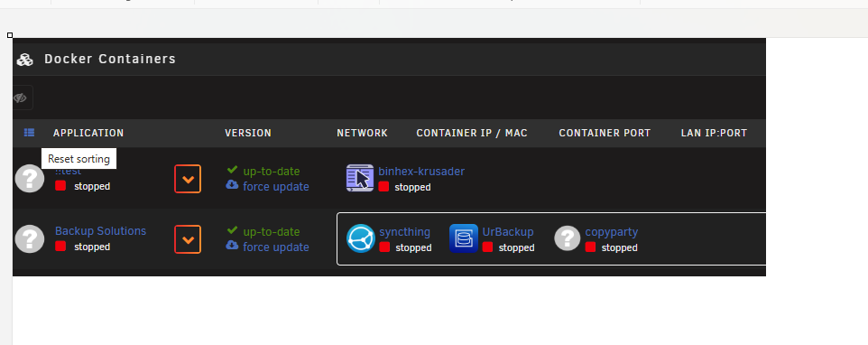The height and width of the screenshot is (345, 868).
Task: Click Backup Solutions force update link
Action: click(x=276, y=247)
